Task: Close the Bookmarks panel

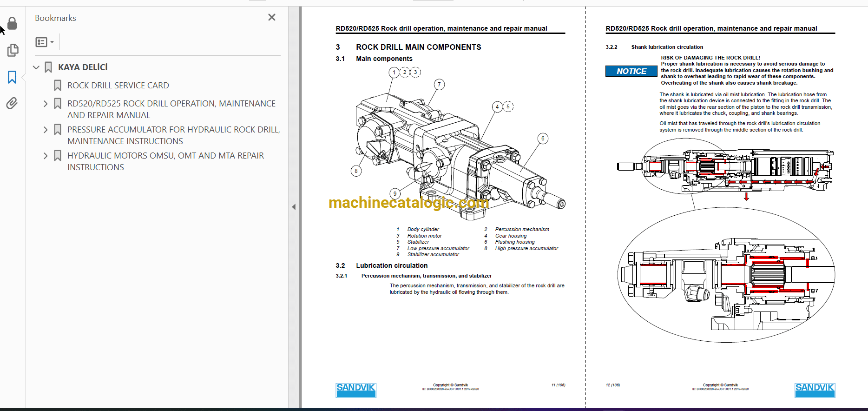Action: 272,17
